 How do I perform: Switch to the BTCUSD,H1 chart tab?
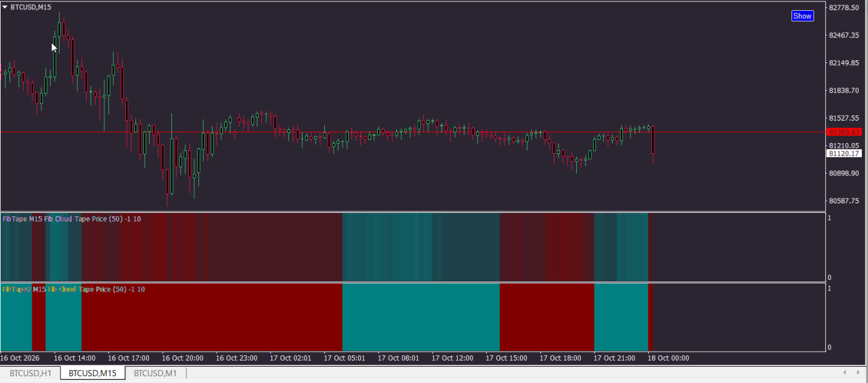tap(30, 373)
